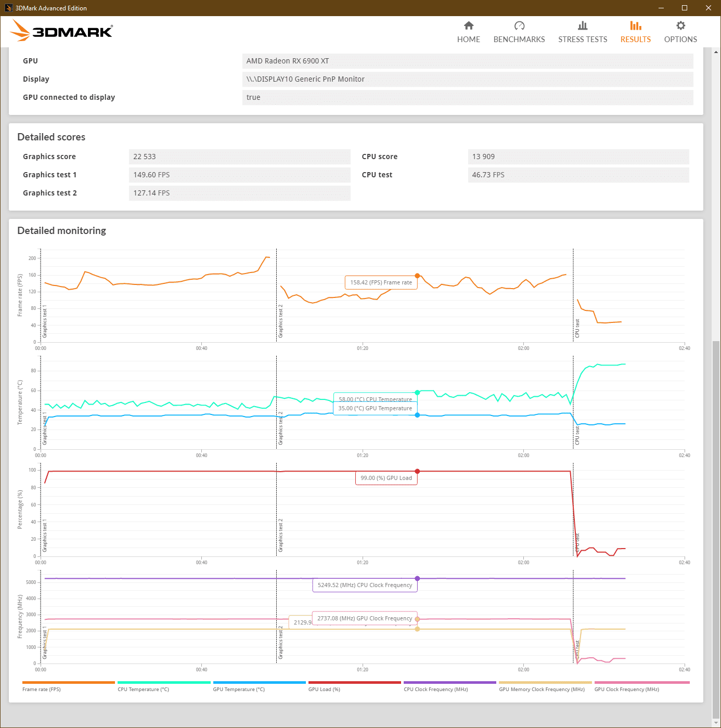Viewport: 721px width, 728px height.
Task: Click the GPU temperature data point marker
Action: [417, 415]
